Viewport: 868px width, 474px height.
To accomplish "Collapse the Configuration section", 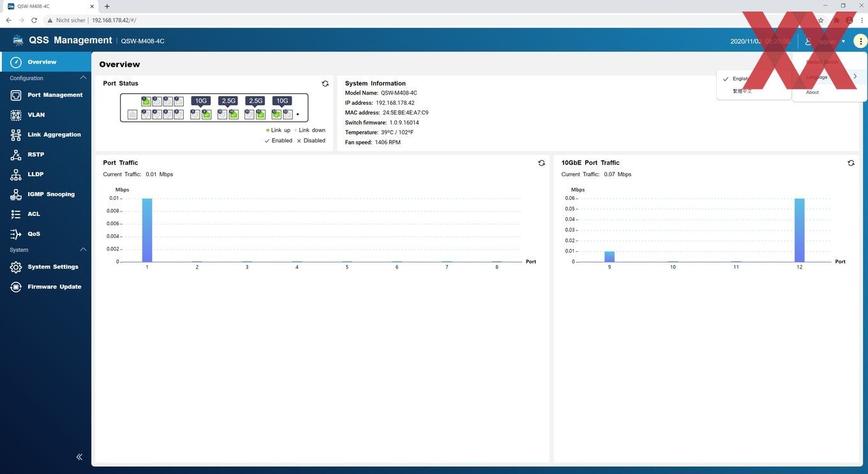I will [x=83, y=78].
